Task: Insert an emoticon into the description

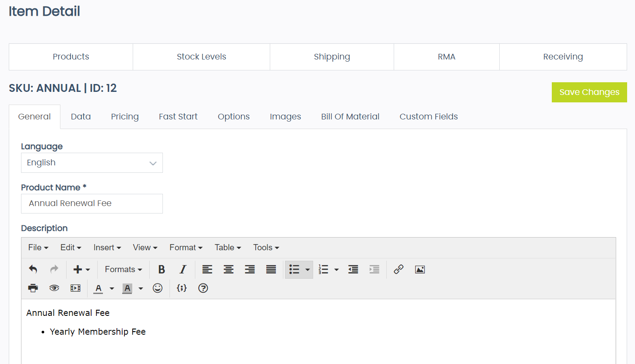Action: click(158, 288)
